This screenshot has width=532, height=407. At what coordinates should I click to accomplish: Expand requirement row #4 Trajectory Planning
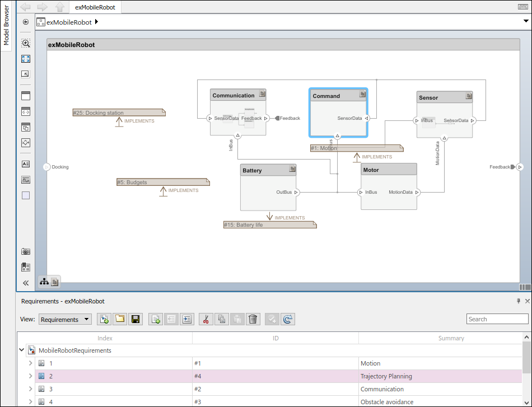click(31, 376)
